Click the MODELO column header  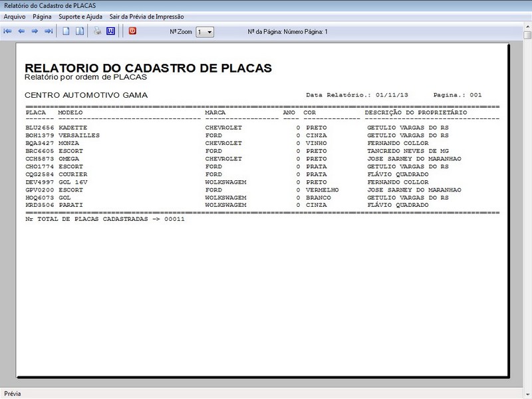pos(70,112)
